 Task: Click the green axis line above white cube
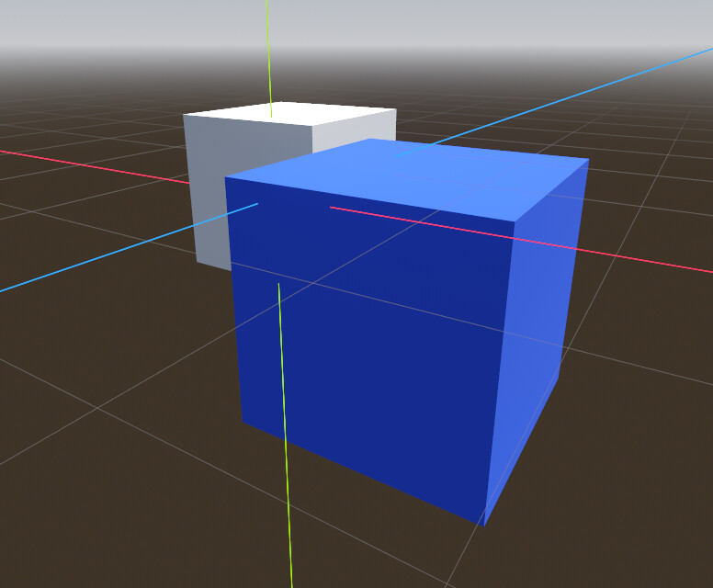(268, 59)
